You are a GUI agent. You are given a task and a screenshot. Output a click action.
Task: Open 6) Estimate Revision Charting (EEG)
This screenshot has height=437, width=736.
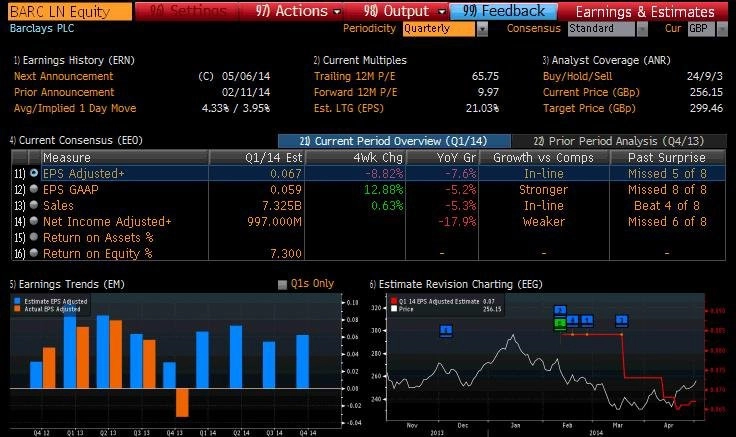pyautogui.click(x=456, y=284)
